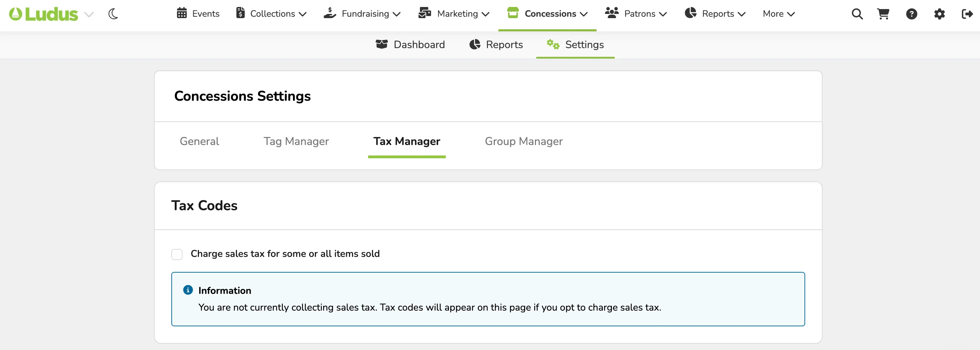The height and width of the screenshot is (350, 980).
Task: Expand the chevron beside the Ludus logo
Action: 89,15
